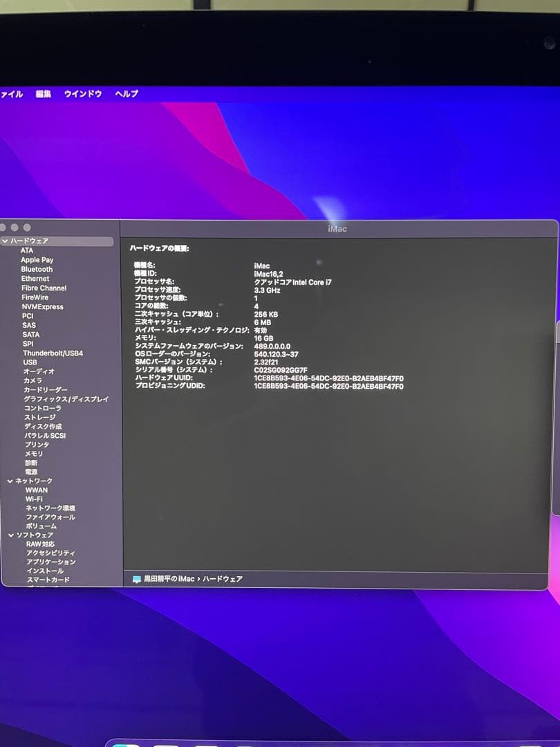Click the シリアル番号 value in the overview
This screenshot has width=560, height=747.
point(281,370)
